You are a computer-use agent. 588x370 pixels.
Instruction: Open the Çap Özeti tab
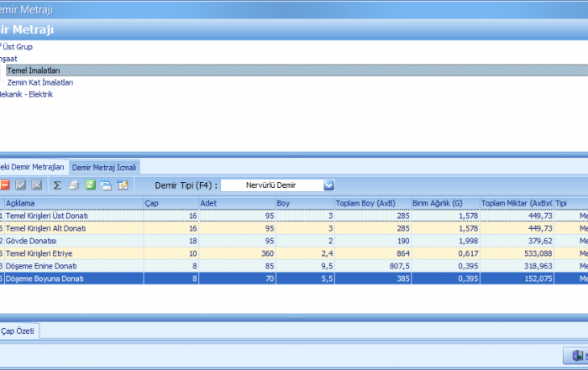(x=18, y=332)
